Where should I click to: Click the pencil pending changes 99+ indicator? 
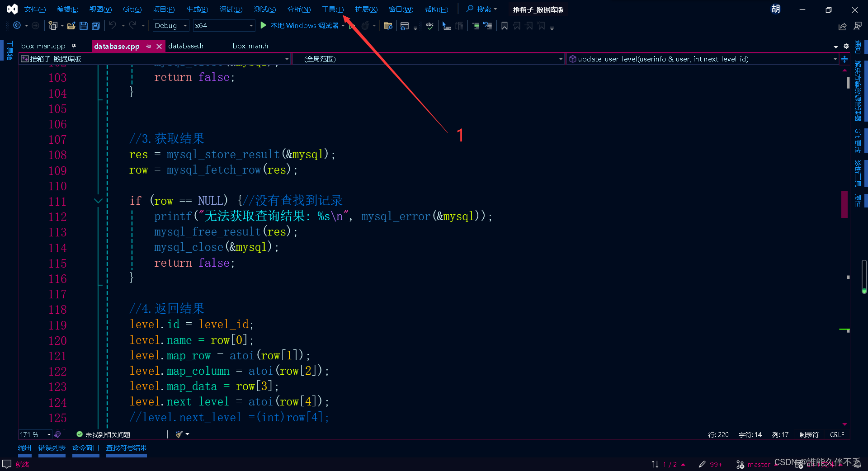click(711, 464)
